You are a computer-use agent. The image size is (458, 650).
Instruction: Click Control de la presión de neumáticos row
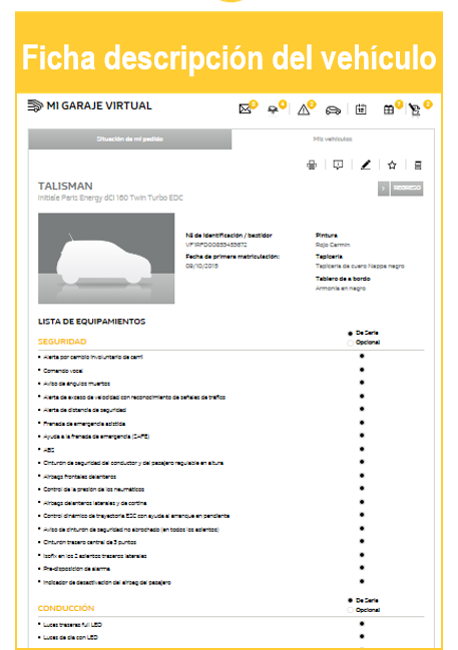point(231,490)
